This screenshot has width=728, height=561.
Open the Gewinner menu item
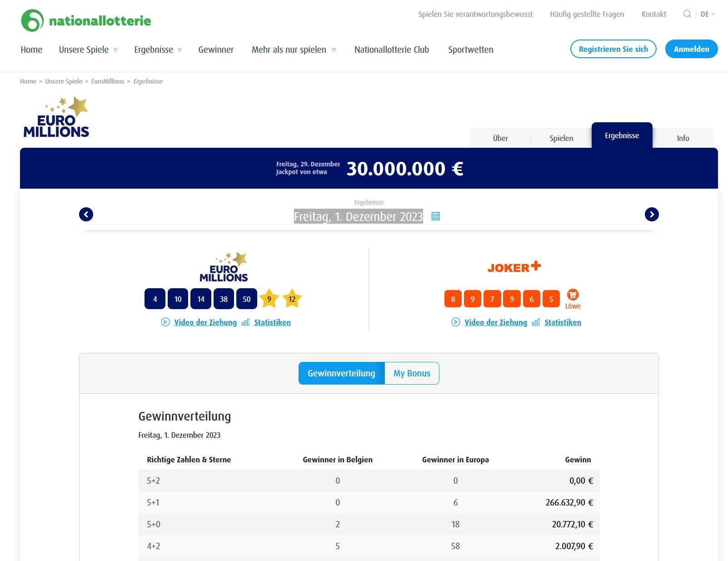(216, 50)
